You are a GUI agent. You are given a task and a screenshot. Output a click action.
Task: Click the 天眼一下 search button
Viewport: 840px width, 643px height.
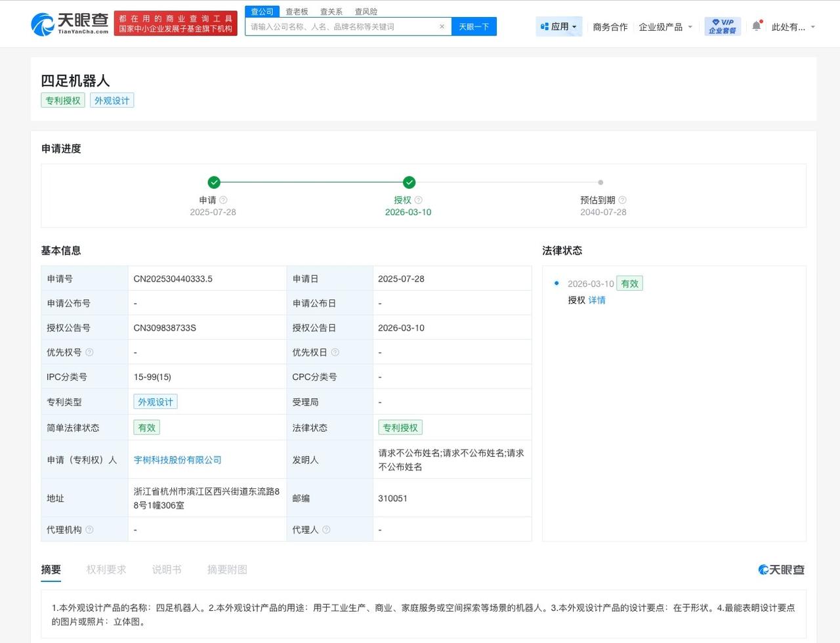pos(474,26)
